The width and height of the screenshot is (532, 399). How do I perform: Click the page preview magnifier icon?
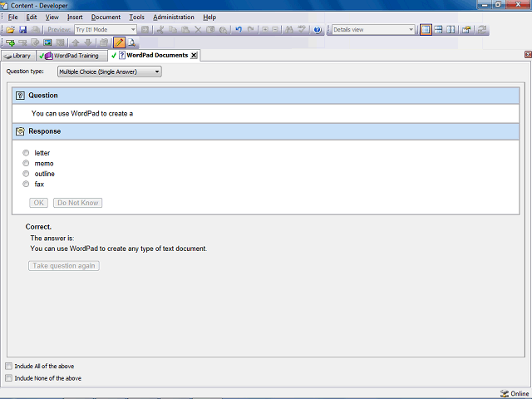(x=131, y=42)
